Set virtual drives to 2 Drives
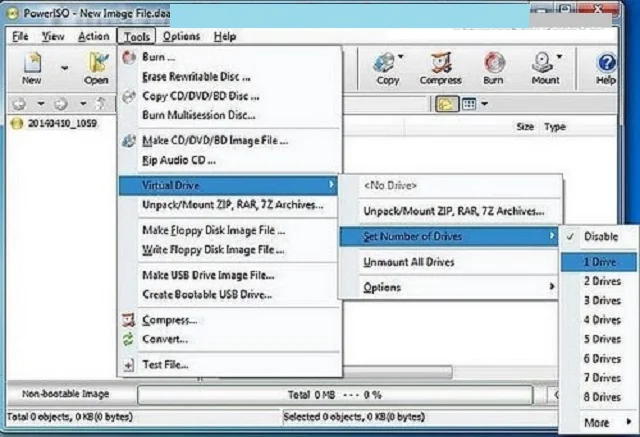640x437 pixels. tap(598, 281)
